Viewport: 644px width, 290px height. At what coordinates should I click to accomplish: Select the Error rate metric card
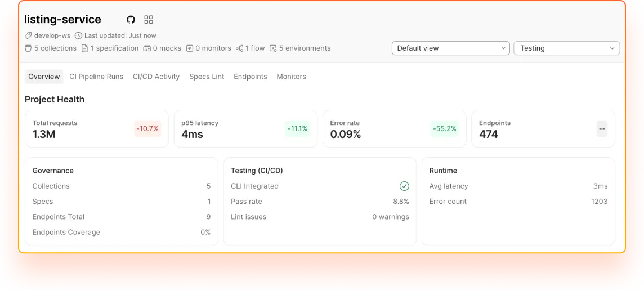pos(394,128)
